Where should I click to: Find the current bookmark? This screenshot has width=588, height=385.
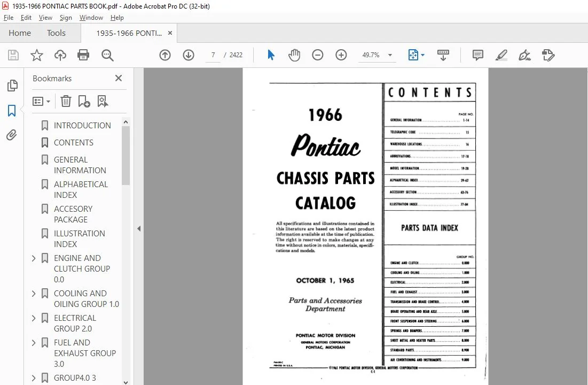point(103,101)
